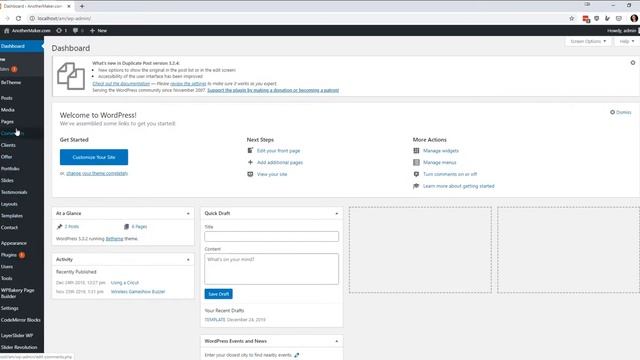Click the shield extension icon in browser toolbar
Image resolution: width=640 pixels, height=360 pixels.
coord(597,18)
